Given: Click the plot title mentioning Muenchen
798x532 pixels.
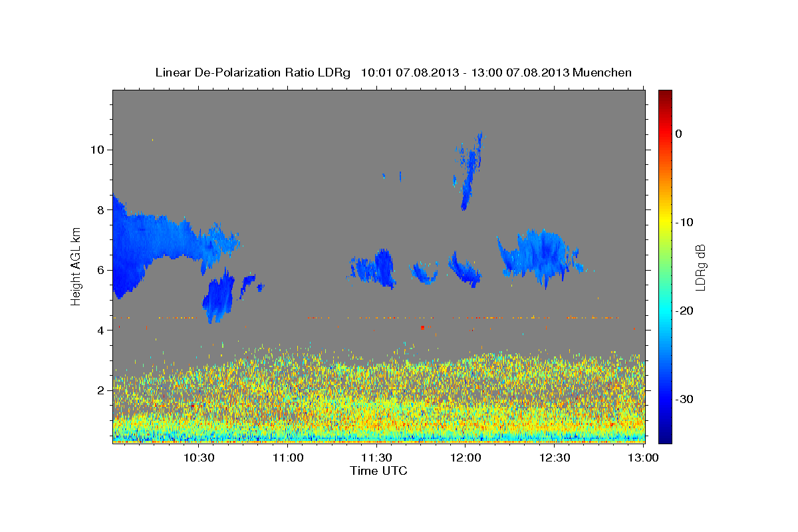Looking at the screenshot, I should coord(393,72).
